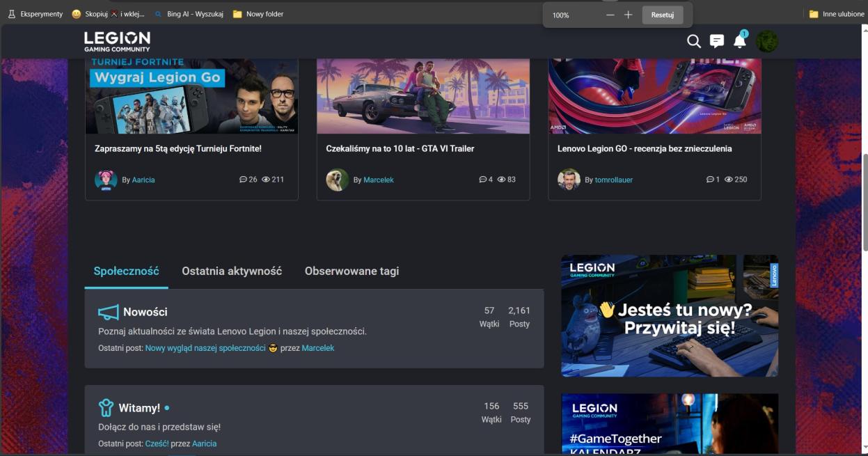
Task: Click the Witamy! forum category icon
Action: (106, 407)
